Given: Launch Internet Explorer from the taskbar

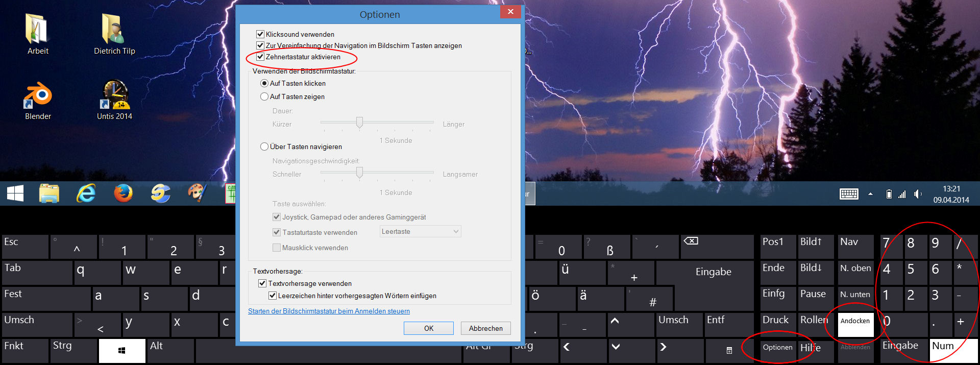Looking at the screenshot, I should [86, 193].
